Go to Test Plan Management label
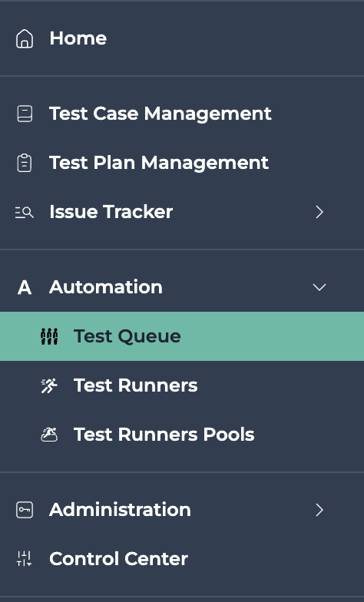 coord(159,163)
